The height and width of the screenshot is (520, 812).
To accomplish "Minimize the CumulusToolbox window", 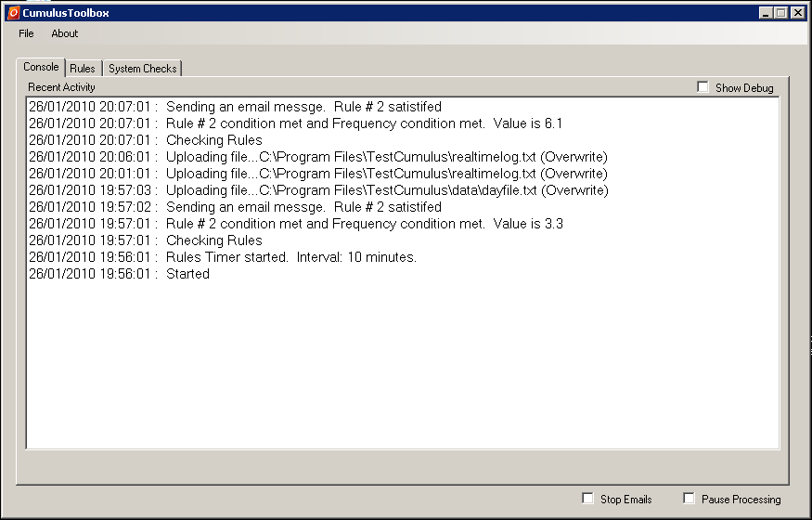I will click(x=766, y=13).
